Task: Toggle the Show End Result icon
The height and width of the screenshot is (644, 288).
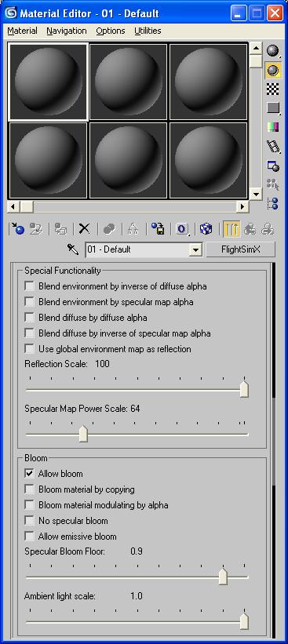Action: [231, 229]
